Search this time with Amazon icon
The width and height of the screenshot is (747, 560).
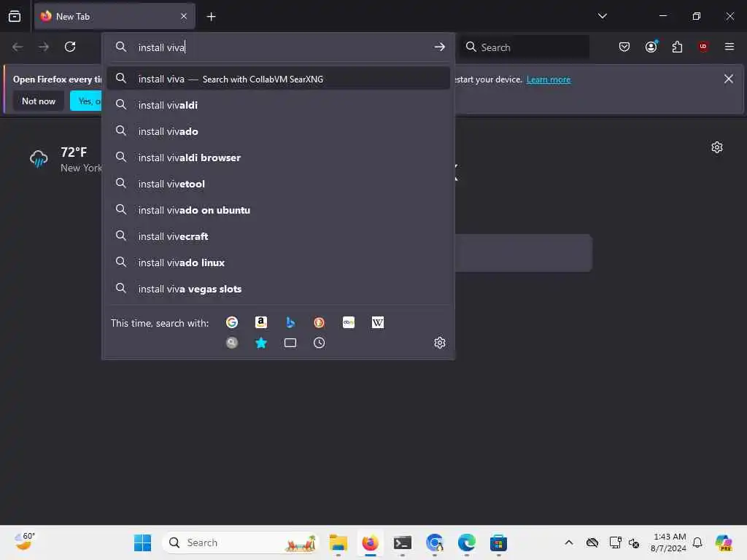[x=261, y=322]
